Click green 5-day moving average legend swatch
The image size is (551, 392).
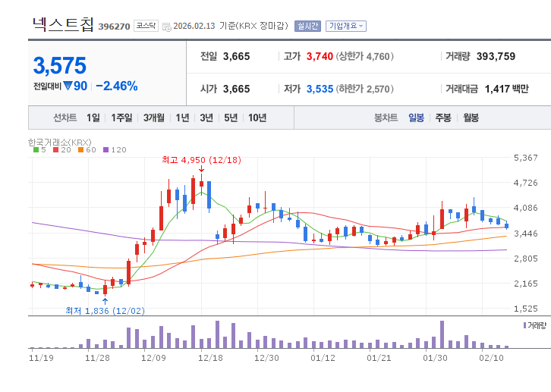(x=36, y=150)
